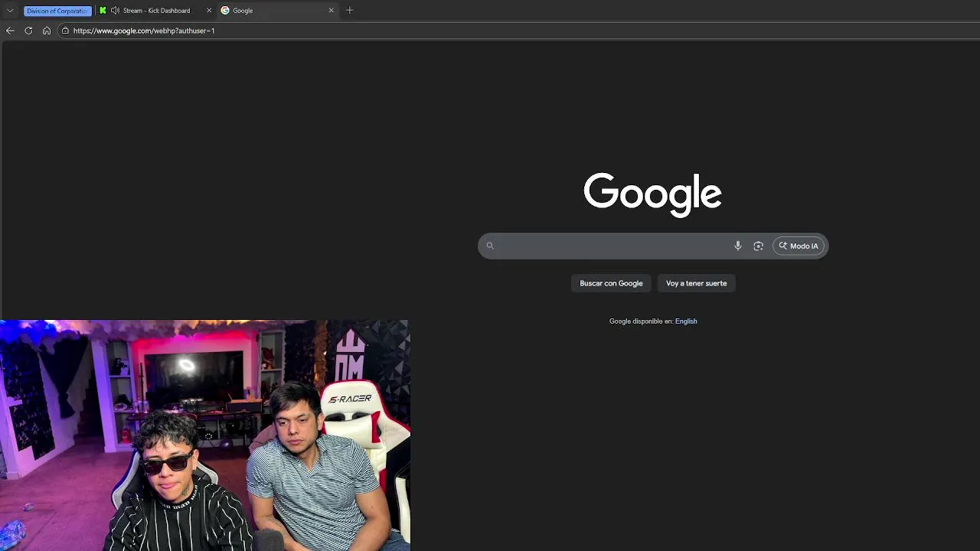Click the magnifier icon in search box
The image size is (980, 551).
point(490,246)
